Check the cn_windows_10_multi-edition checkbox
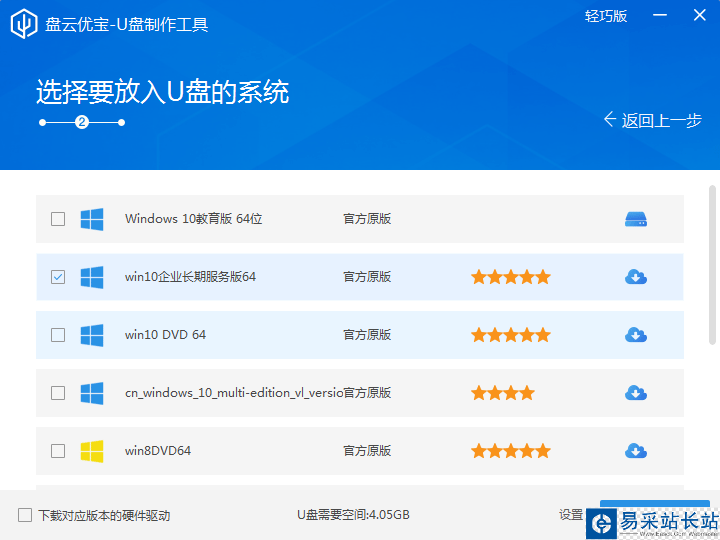 (x=58, y=393)
